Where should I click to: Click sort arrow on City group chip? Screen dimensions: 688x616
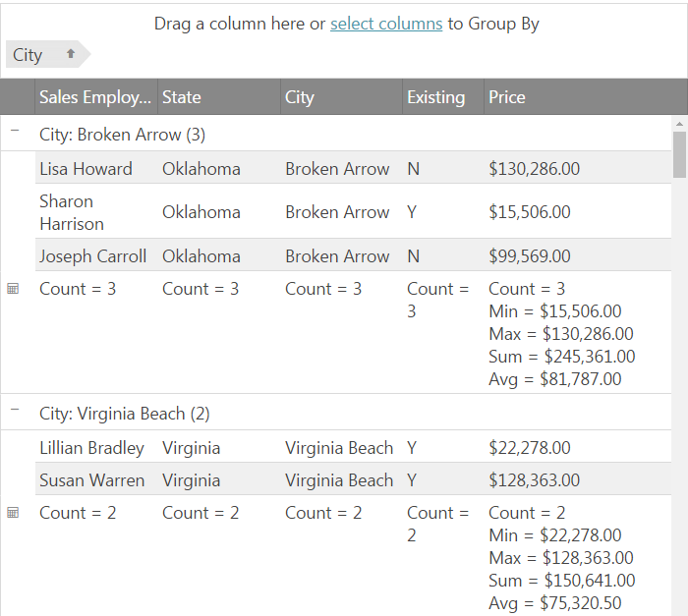pyautogui.click(x=71, y=54)
